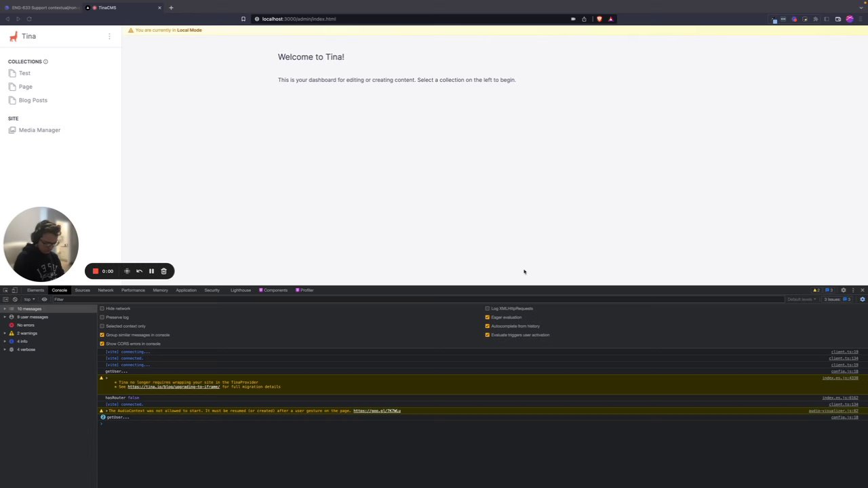Switch to the Application tab
868x488 pixels.
coord(186,290)
